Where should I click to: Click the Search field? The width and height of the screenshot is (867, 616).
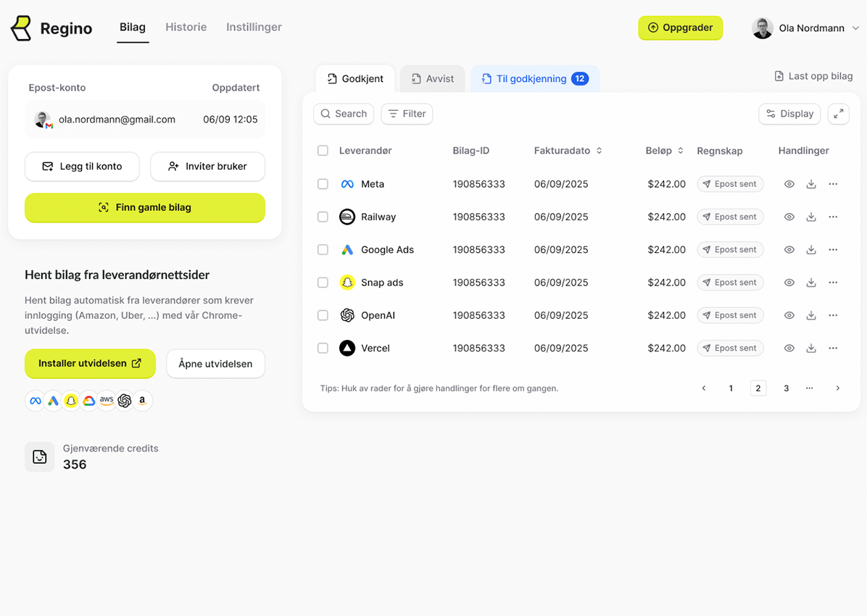pos(344,114)
